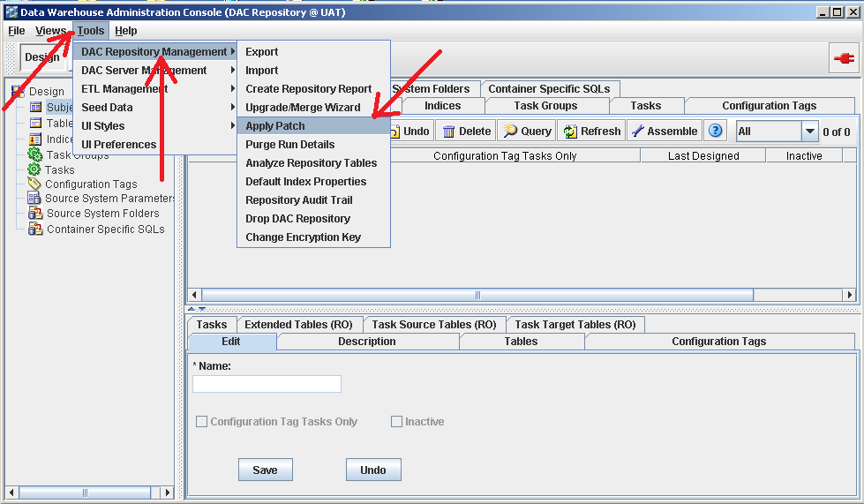
Task: Click the red connection plug icon
Action: [844, 58]
